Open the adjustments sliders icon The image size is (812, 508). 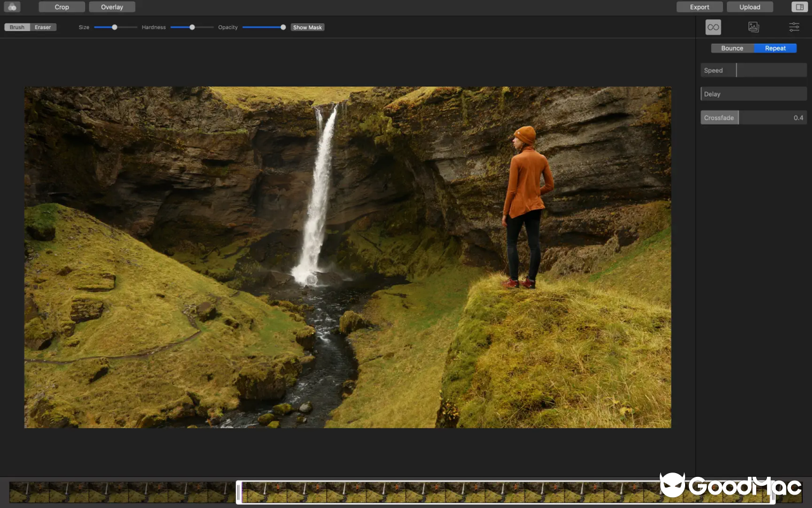pyautogui.click(x=794, y=27)
